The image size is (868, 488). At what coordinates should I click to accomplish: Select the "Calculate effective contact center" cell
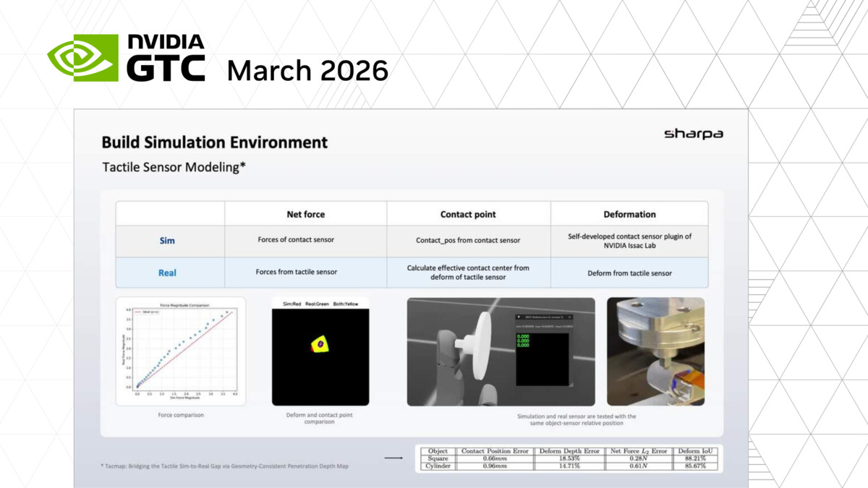click(x=468, y=272)
